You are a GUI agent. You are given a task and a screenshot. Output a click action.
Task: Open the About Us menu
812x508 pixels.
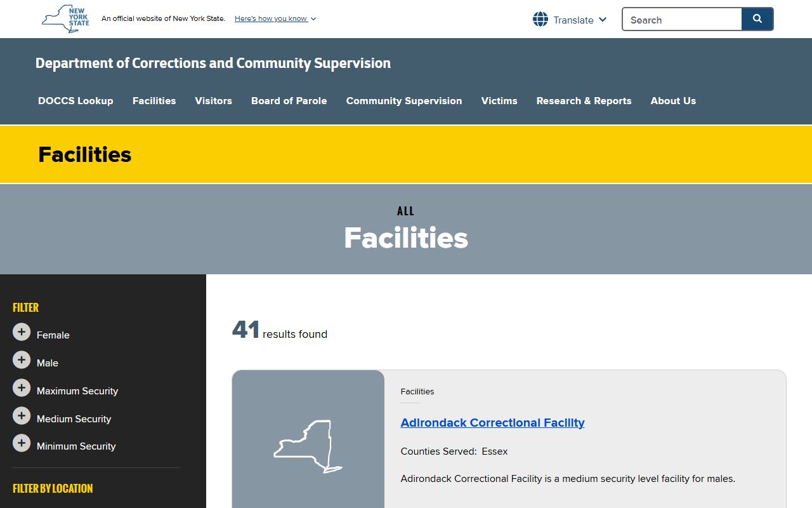673,100
